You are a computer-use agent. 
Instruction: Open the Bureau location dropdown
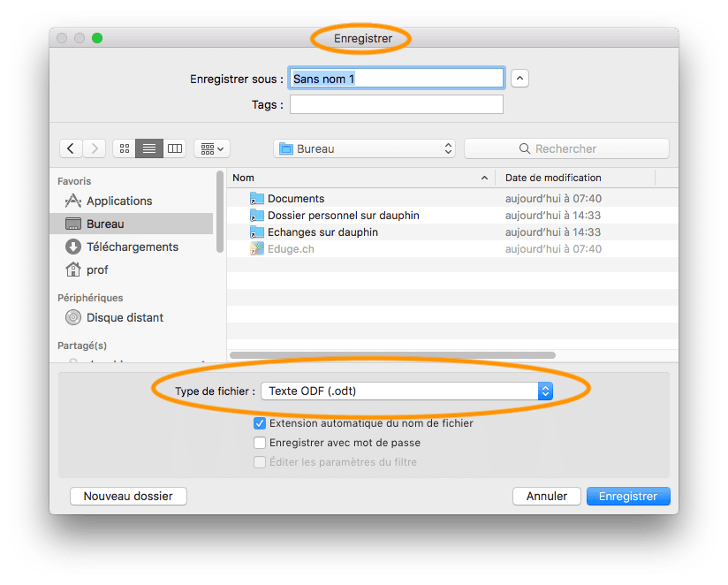click(x=365, y=148)
